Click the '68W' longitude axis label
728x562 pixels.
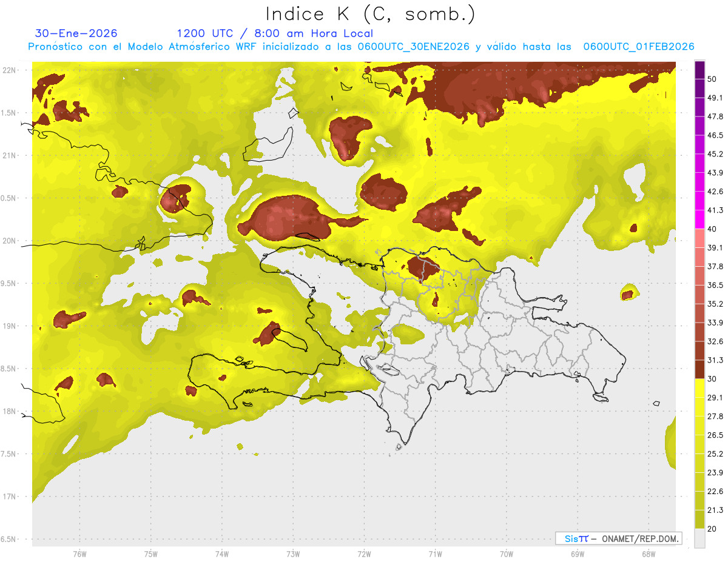[649, 554]
